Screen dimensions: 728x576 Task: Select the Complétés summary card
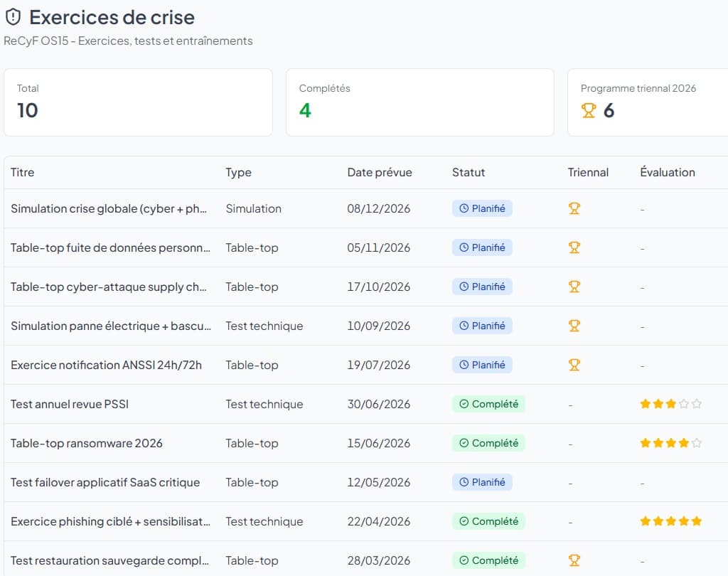coord(419,102)
